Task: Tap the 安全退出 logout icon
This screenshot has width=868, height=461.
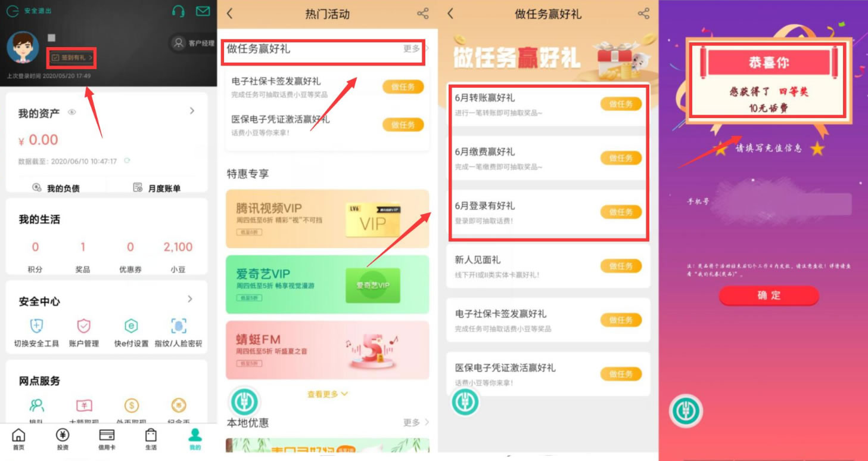Action: [x=13, y=11]
